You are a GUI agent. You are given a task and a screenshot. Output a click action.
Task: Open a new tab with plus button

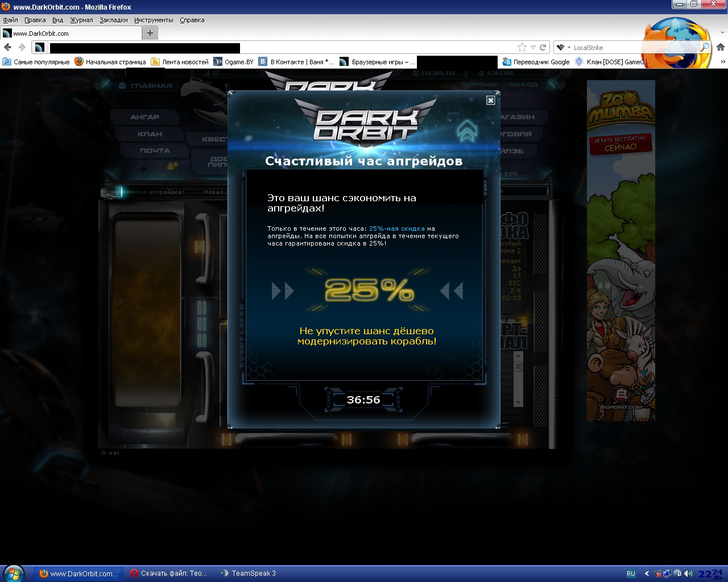(x=150, y=33)
